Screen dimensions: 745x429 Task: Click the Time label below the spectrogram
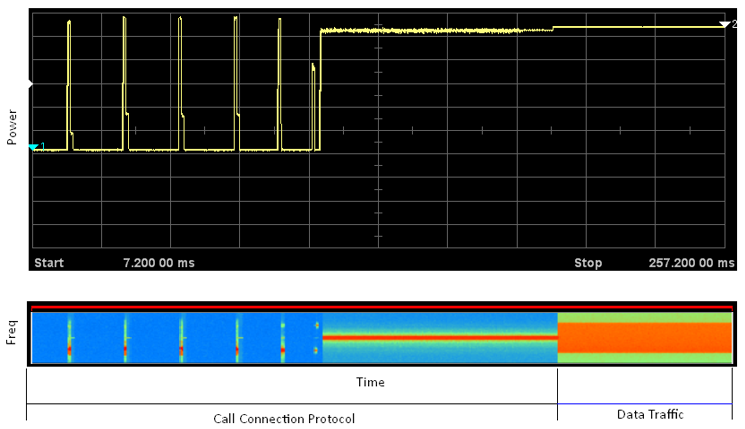click(x=371, y=382)
